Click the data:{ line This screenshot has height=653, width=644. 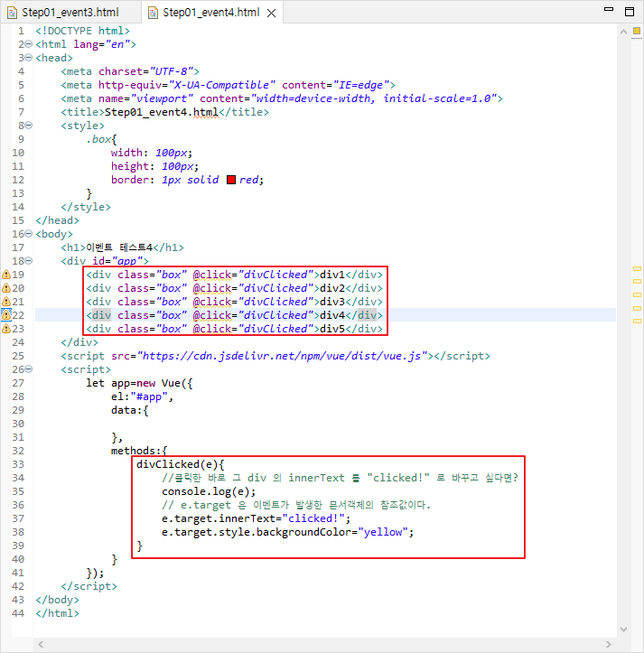coord(129,410)
